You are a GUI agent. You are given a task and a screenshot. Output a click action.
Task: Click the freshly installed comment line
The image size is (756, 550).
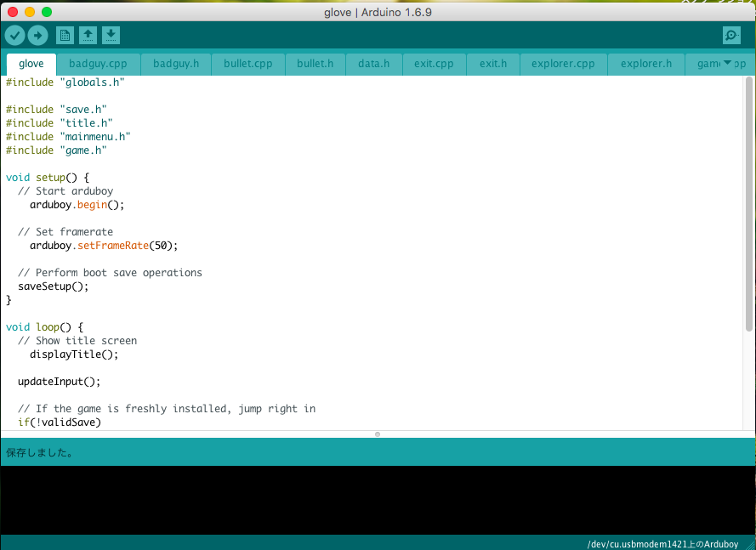pos(167,409)
